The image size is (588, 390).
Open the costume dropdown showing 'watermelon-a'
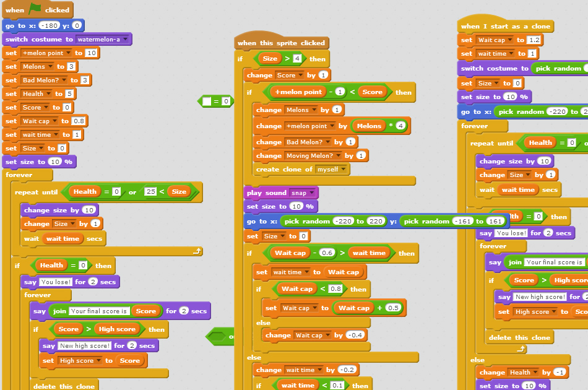(127, 39)
